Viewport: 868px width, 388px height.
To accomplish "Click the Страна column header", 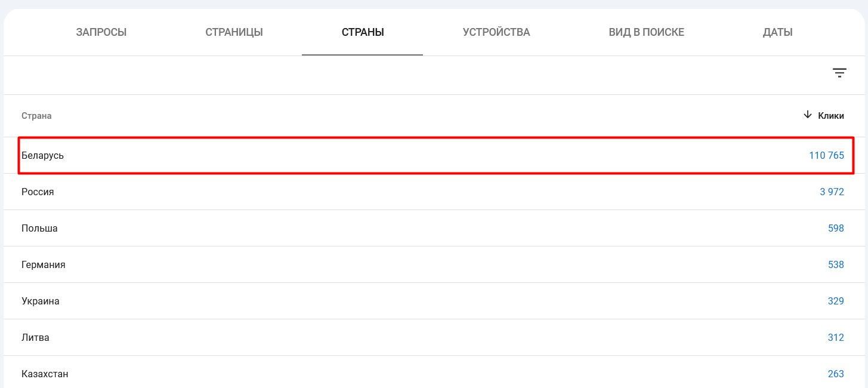I will click(x=36, y=116).
